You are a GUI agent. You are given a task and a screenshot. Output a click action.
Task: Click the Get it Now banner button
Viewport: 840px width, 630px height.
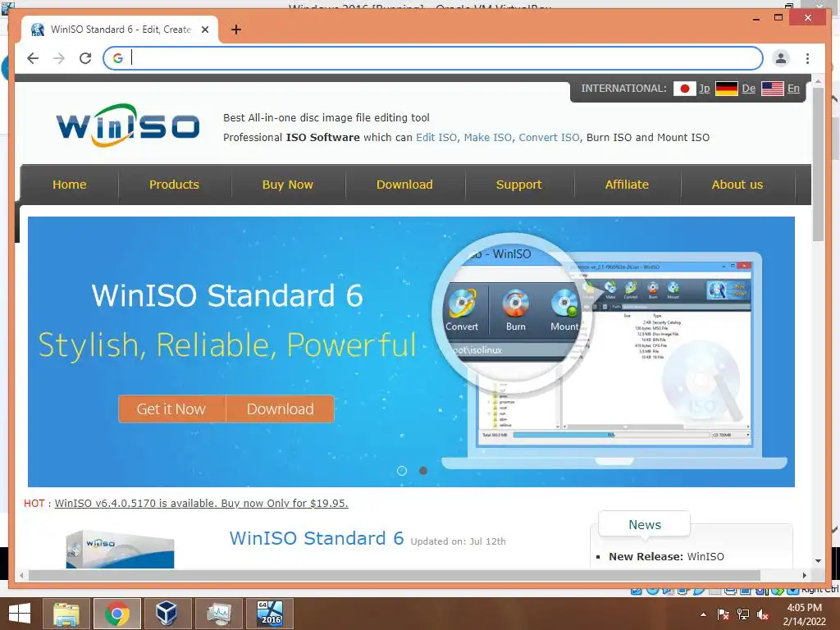coord(171,409)
